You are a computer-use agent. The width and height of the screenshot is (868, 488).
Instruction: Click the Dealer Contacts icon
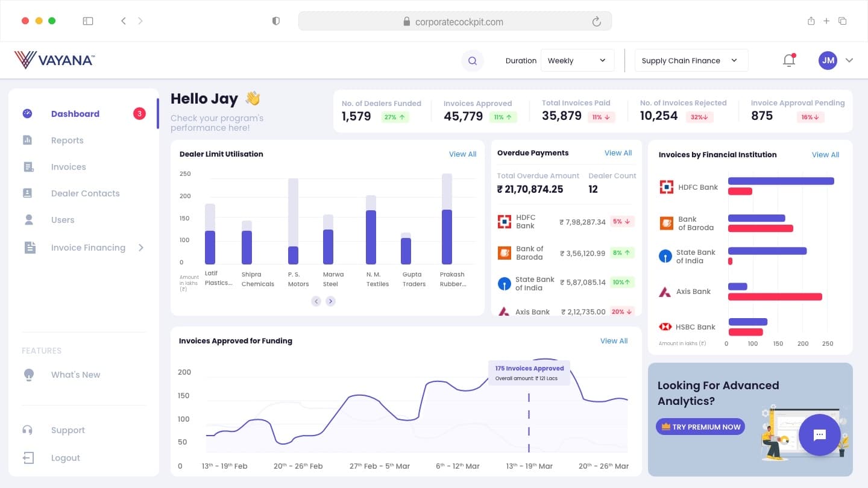pyautogui.click(x=27, y=193)
